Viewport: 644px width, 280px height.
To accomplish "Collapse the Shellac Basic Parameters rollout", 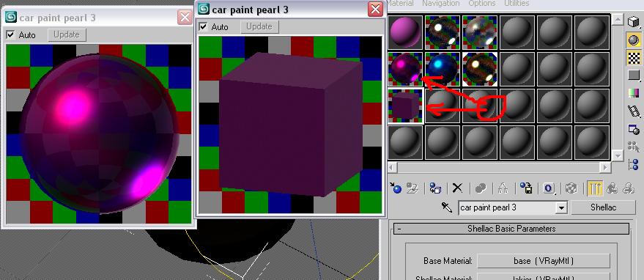I will pos(511,229).
